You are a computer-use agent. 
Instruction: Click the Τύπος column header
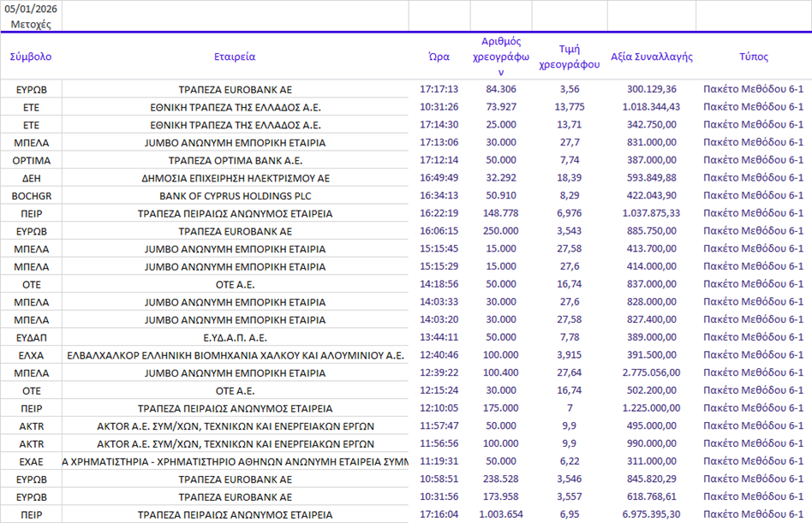[x=754, y=56]
